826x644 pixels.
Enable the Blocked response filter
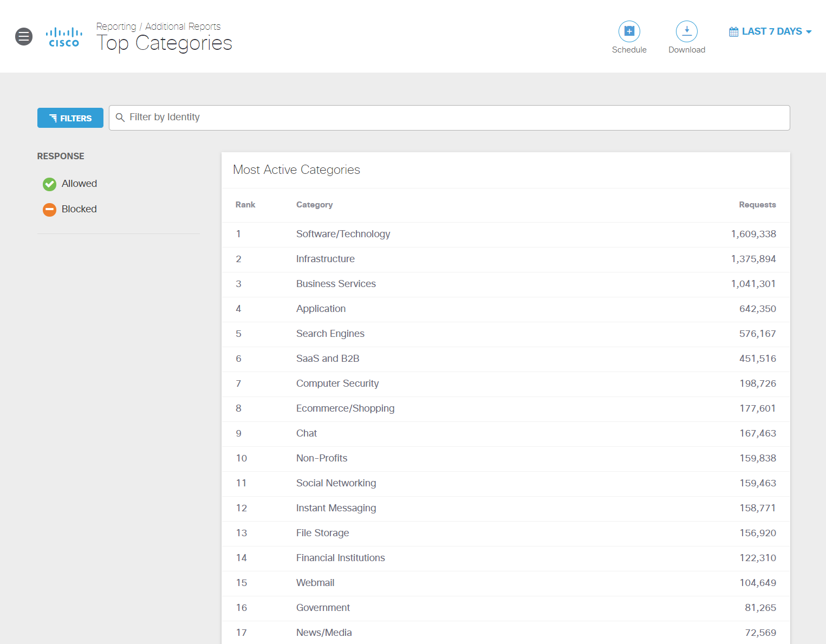click(x=79, y=209)
